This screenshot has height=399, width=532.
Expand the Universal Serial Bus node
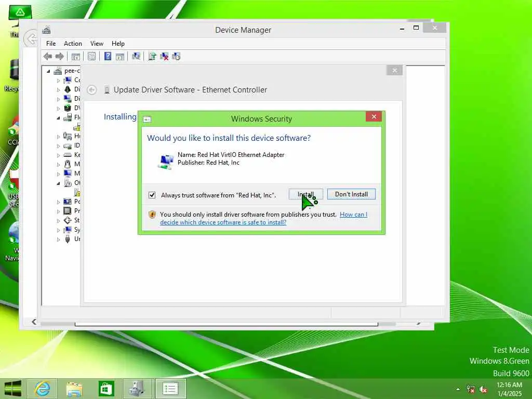58,239
